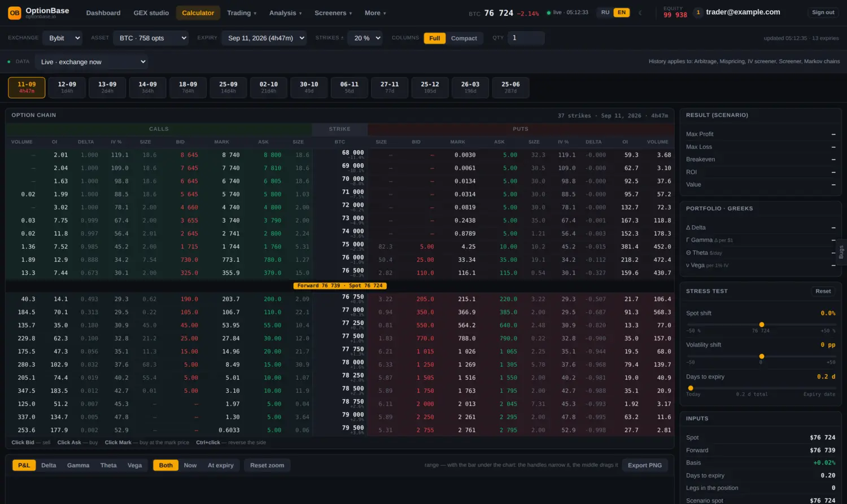This screenshot has width=847, height=504.
Task: Switch chart to Theta tab
Action: click(x=108, y=466)
